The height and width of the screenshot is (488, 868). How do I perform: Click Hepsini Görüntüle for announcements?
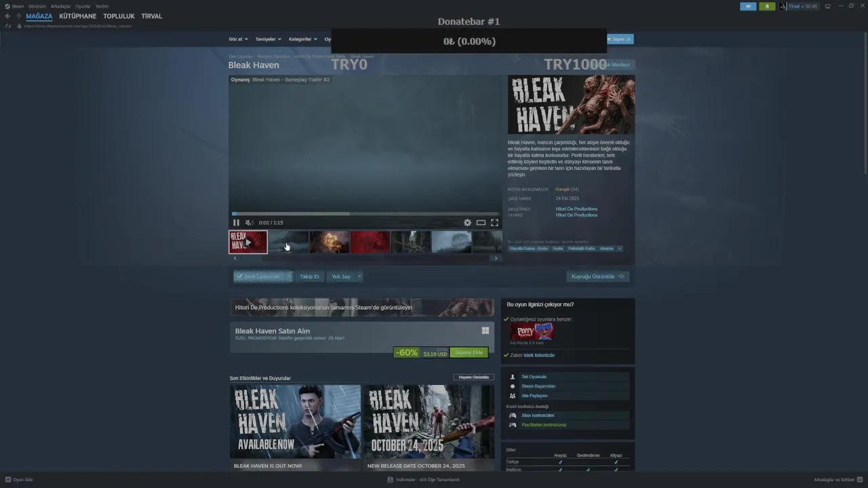coord(473,377)
